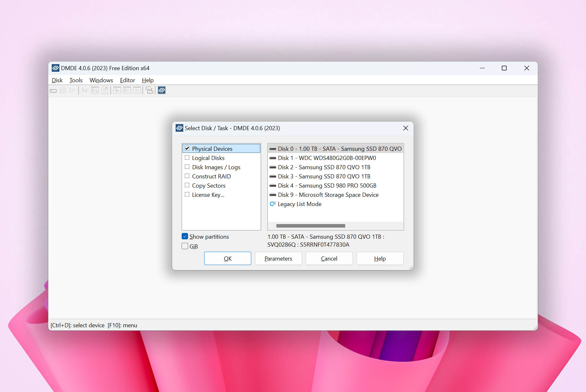Open the Tools menu
The image size is (586, 392).
pos(76,80)
